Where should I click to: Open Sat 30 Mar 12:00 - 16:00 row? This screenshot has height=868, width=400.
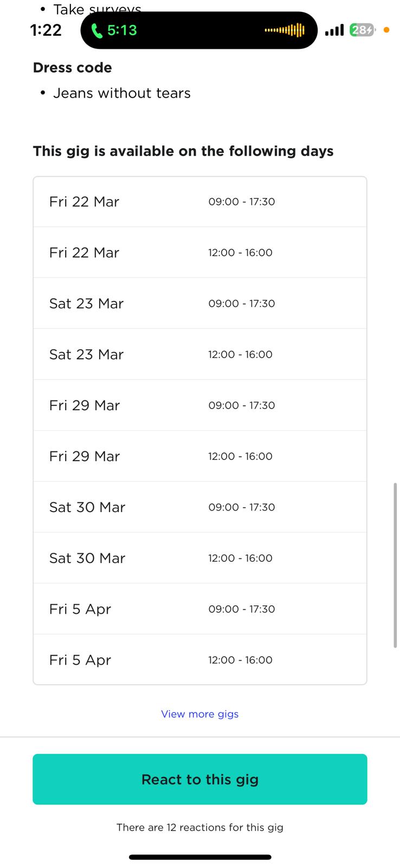[x=200, y=558]
